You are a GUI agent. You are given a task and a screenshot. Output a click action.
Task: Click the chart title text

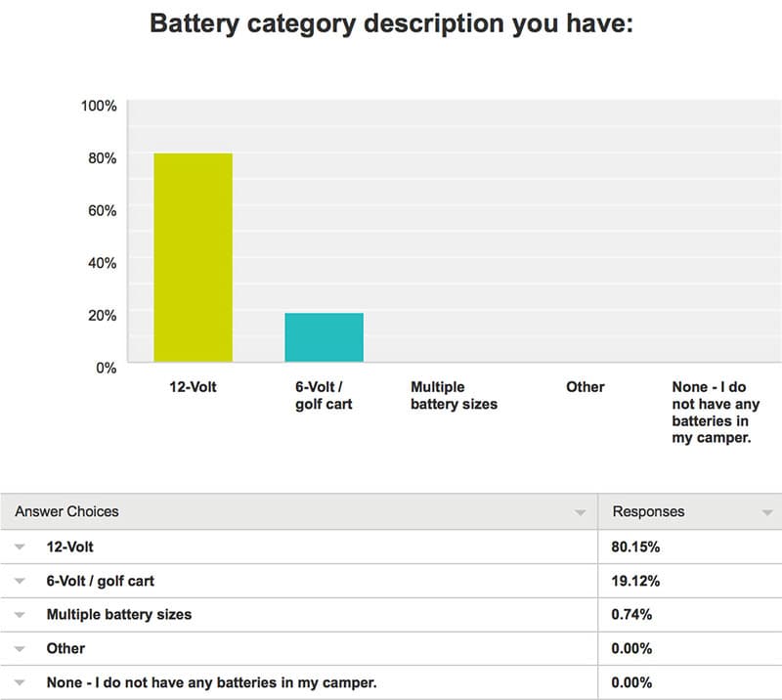point(392,23)
